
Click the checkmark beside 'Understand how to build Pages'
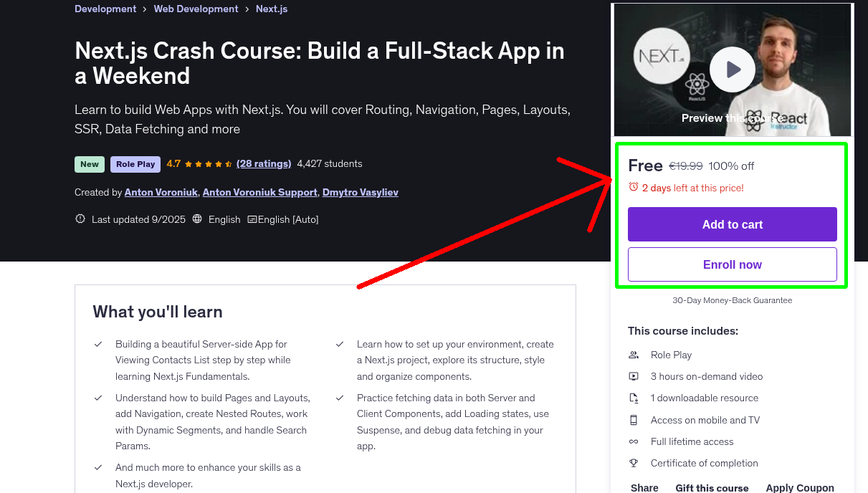98,398
